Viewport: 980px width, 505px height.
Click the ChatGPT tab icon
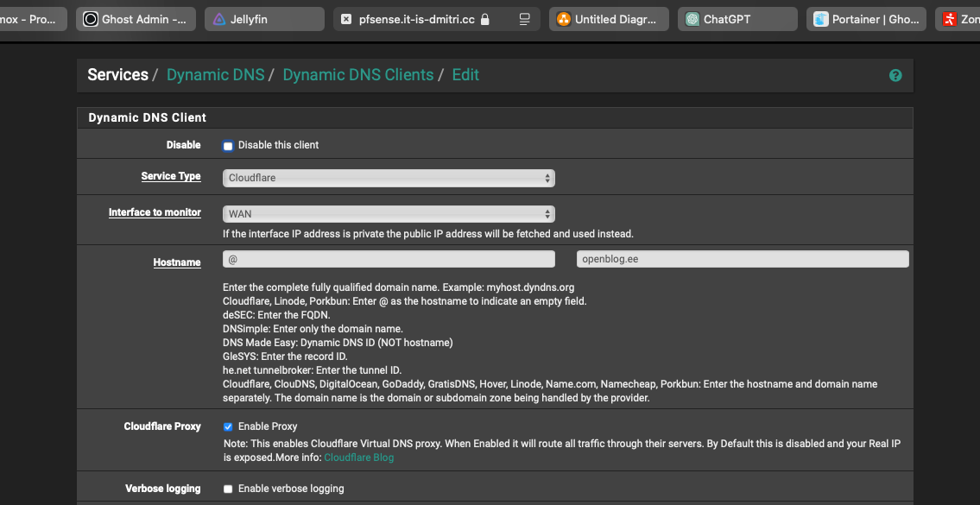pyautogui.click(x=692, y=19)
